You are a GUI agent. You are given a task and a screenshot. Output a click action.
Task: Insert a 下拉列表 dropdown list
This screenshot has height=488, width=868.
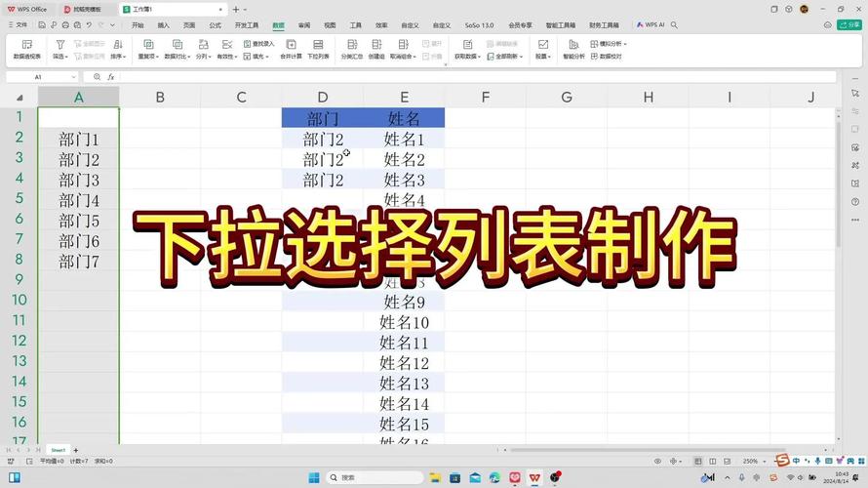(318, 50)
